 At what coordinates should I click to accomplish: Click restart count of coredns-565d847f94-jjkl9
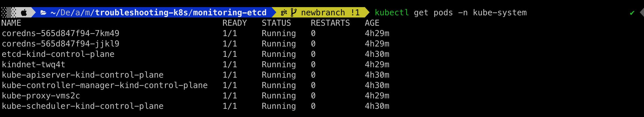313,44
